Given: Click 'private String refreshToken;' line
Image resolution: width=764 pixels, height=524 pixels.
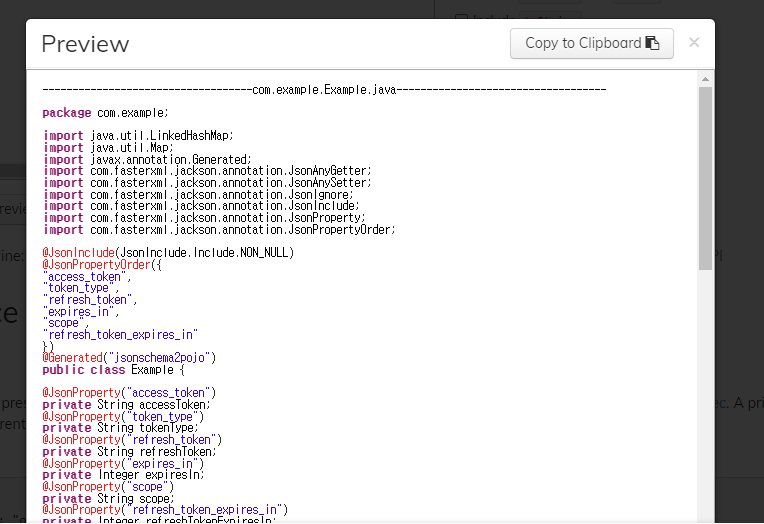Looking at the screenshot, I should pos(129,452).
